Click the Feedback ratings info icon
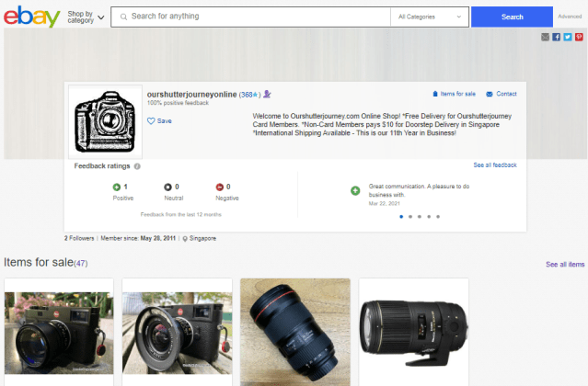The height and width of the screenshot is (386, 588). (x=137, y=166)
